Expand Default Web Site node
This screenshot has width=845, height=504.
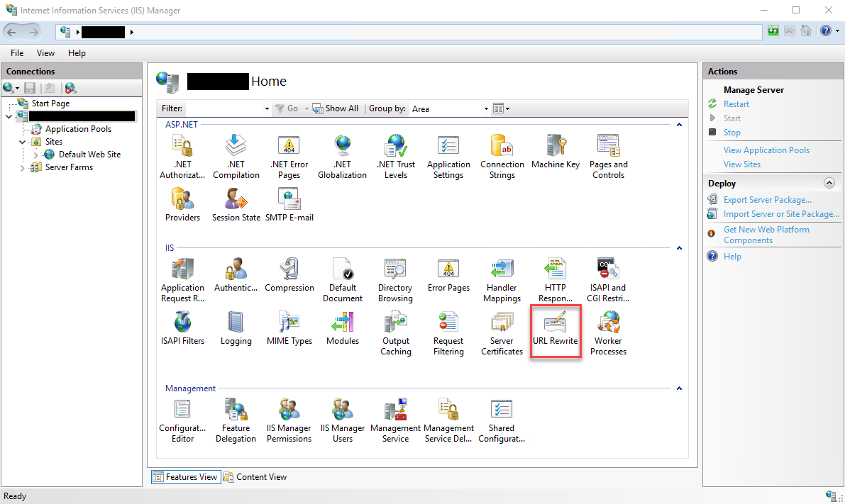coord(35,155)
